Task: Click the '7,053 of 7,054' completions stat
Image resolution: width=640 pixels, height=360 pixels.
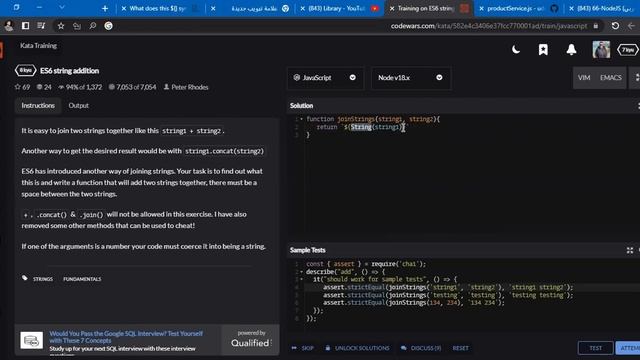Action: [x=132, y=87]
